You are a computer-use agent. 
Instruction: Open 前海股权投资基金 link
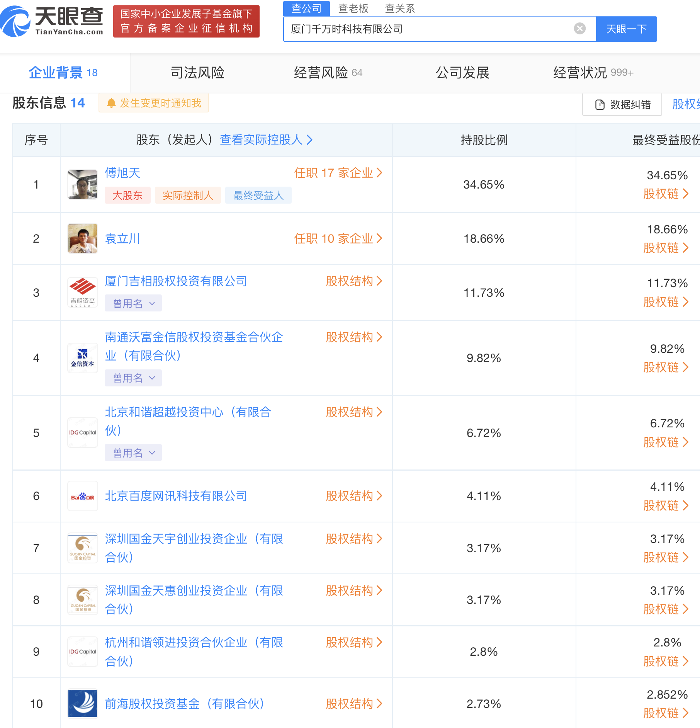click(185, 704)
